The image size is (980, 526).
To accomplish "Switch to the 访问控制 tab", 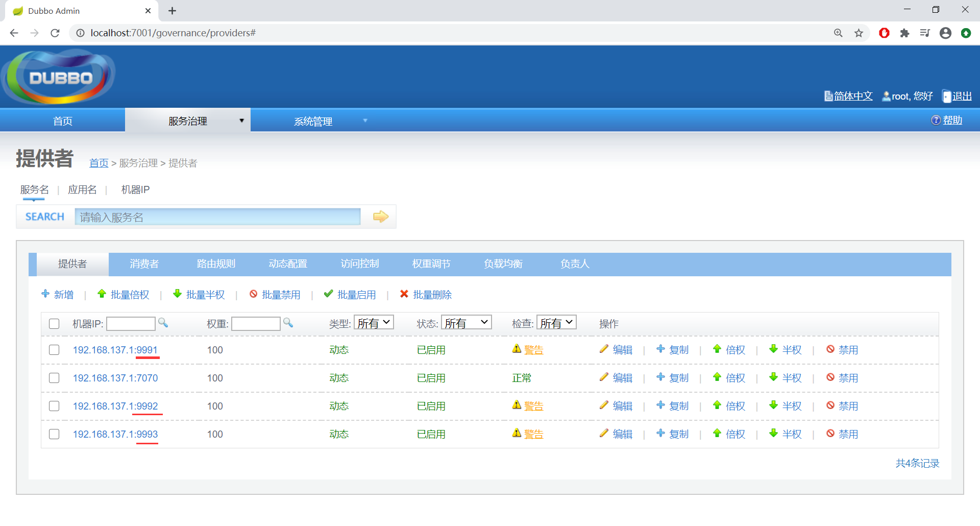I will tap(360, 264).
